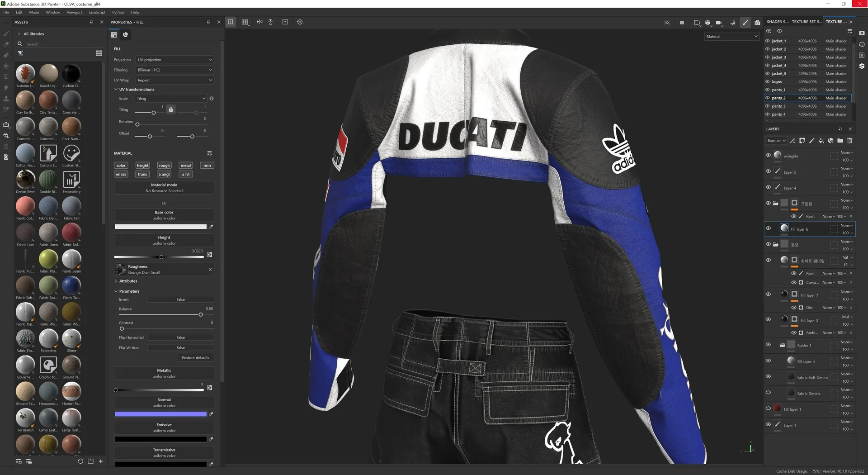Open the Base color channel dropdown in Layers
This screenshot has height=475, width=868.
tap(777, 141)
